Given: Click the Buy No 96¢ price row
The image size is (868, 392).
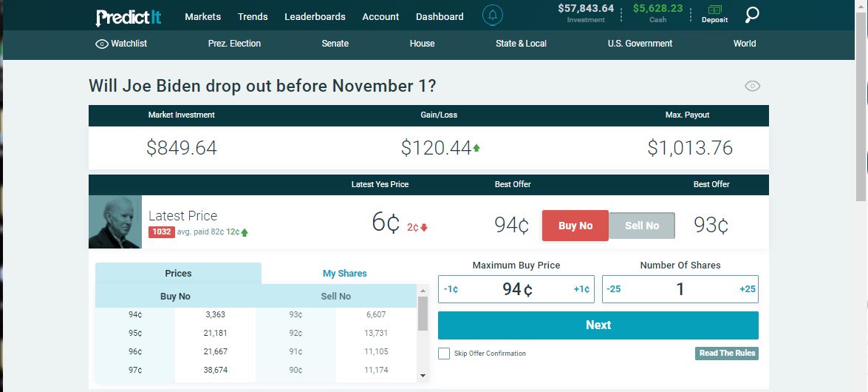Looking at the screenshot, I should [x=176, y=351].
